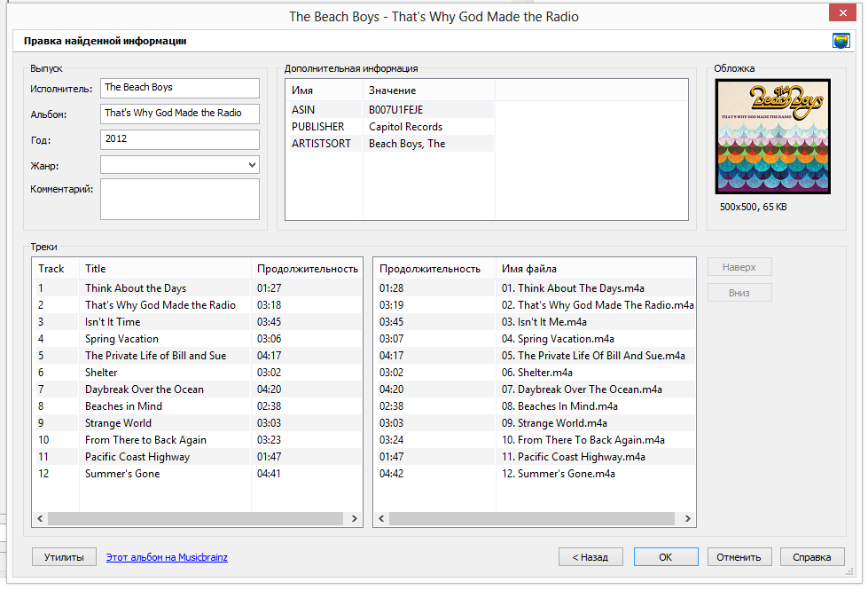Click the 500x500, 65 KB cover size text
868x590 pixels.
coord(753,207)
